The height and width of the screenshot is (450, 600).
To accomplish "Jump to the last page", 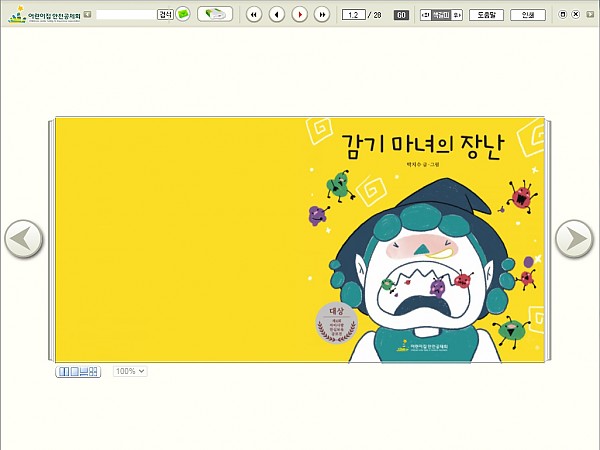I will 322,15.
